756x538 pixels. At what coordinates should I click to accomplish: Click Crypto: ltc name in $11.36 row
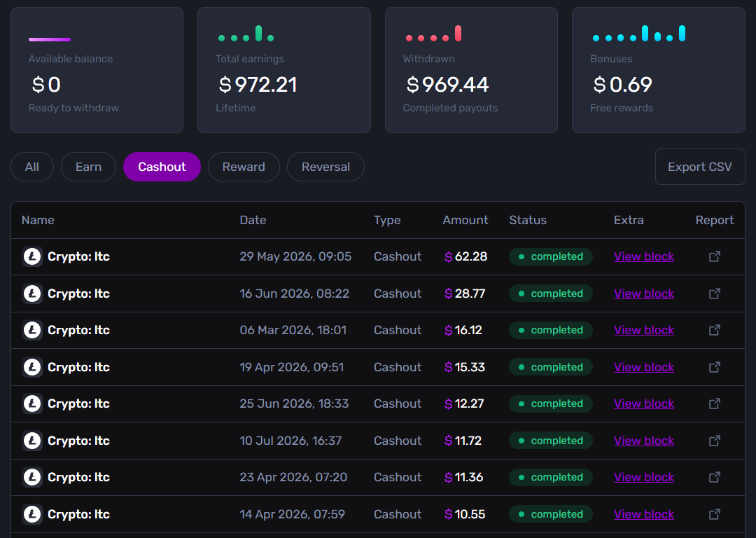click(78, 477)
